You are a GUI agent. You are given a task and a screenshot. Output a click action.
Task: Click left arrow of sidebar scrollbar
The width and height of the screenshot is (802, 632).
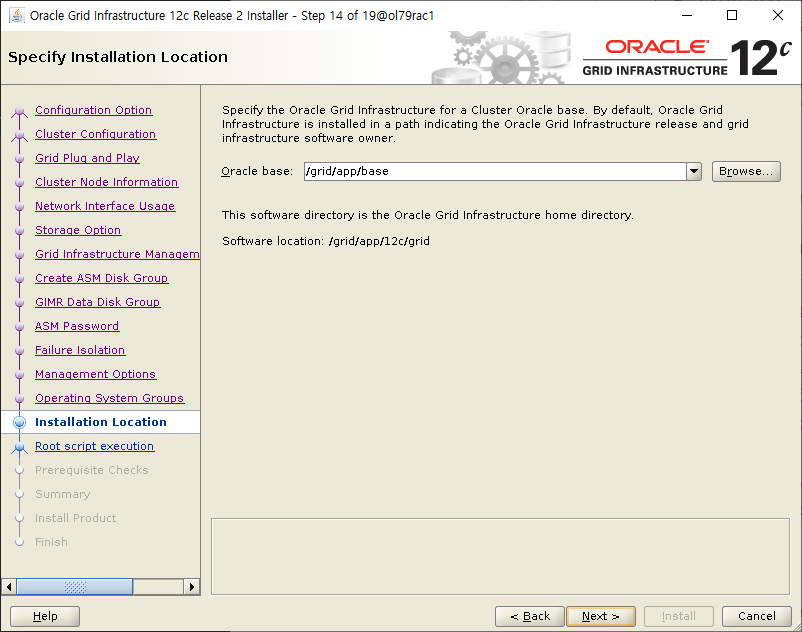[9, 586]
